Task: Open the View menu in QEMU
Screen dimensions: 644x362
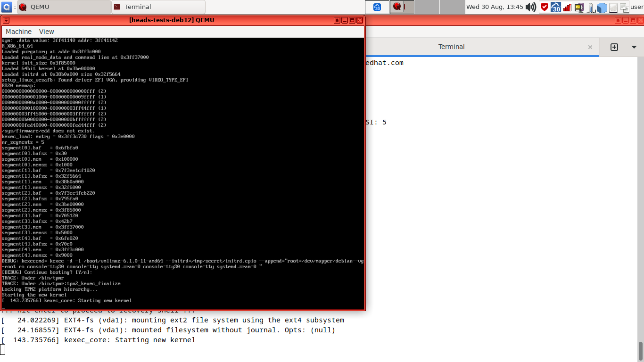Action: (x=46, y=31)
